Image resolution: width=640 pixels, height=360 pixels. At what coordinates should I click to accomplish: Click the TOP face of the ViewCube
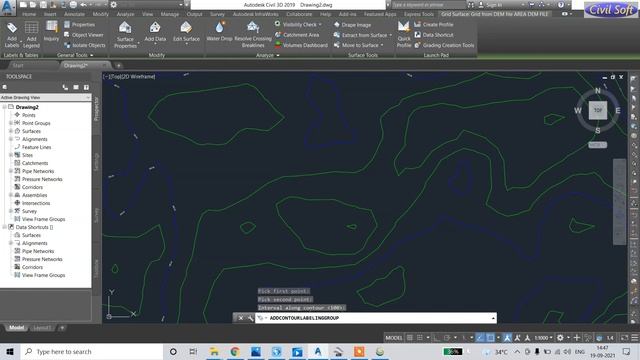598,110
